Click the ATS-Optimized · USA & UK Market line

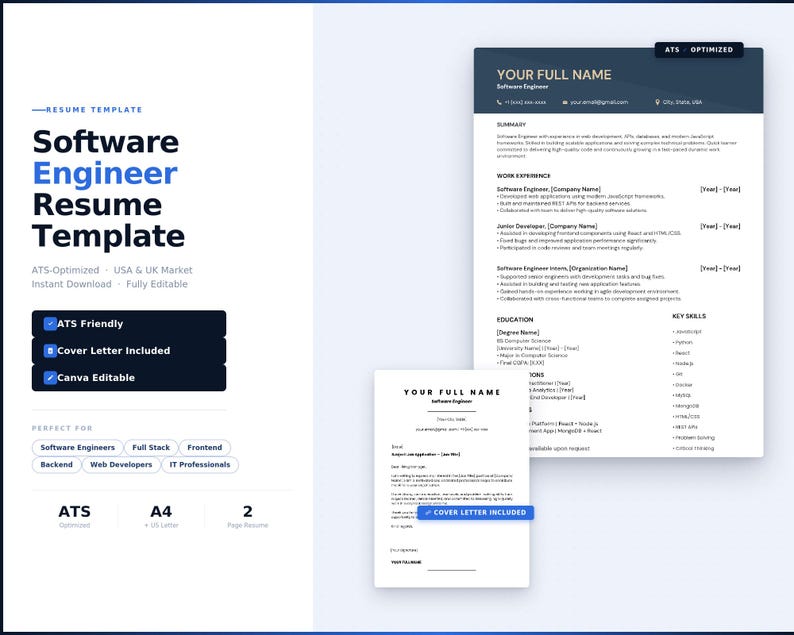point(112,270)
